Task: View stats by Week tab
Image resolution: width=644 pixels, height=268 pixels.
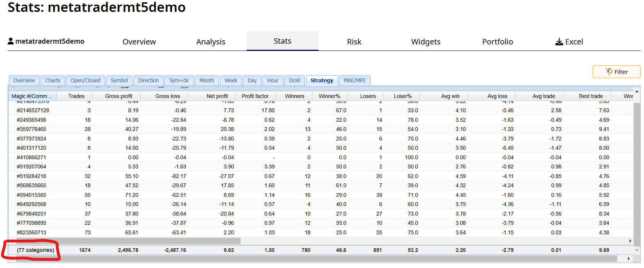Action: click(231, 80)
